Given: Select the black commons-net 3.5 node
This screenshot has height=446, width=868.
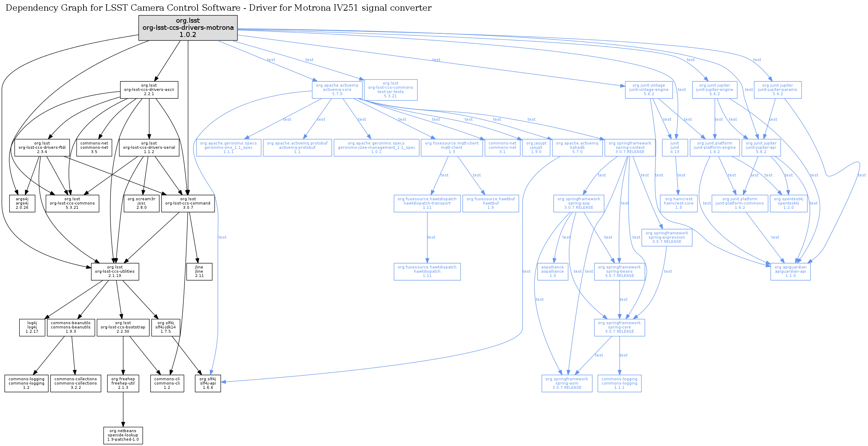Looking at the screenshot, I should coord(94,148).
